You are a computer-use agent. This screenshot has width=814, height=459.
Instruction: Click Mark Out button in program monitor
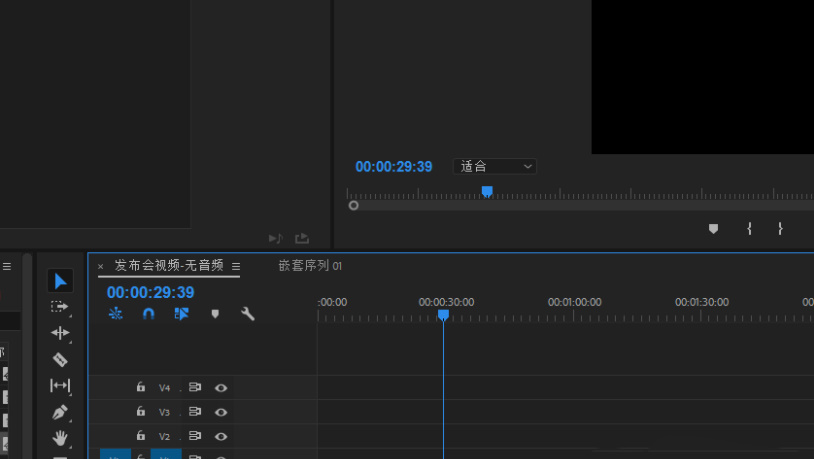[x=780, y=229]
